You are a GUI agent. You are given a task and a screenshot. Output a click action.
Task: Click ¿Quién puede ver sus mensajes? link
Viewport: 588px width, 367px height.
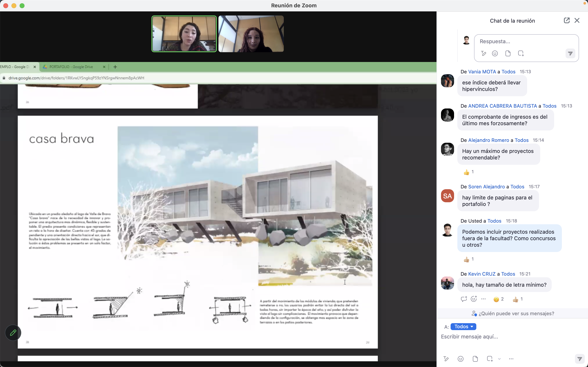(513, 313)
